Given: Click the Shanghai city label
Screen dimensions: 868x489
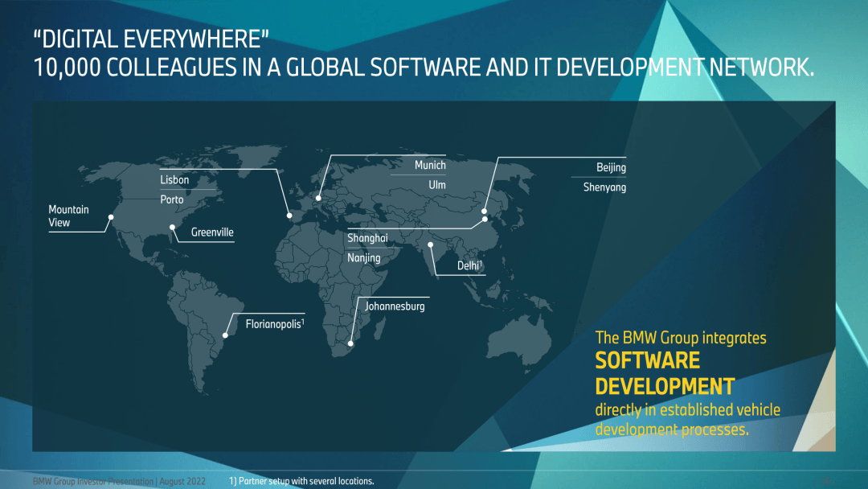Looking at the screenshot, I should (x=367, y=238).
